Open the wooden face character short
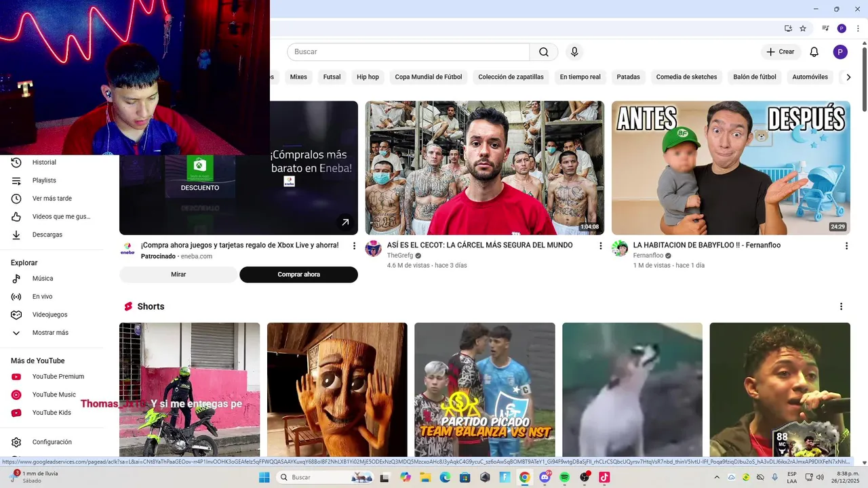 pos(337,390)
